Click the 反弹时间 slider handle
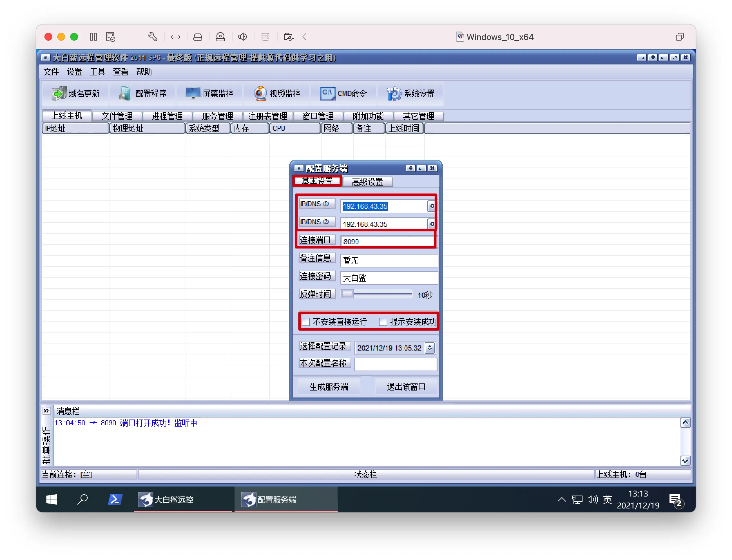 [347, 294]
